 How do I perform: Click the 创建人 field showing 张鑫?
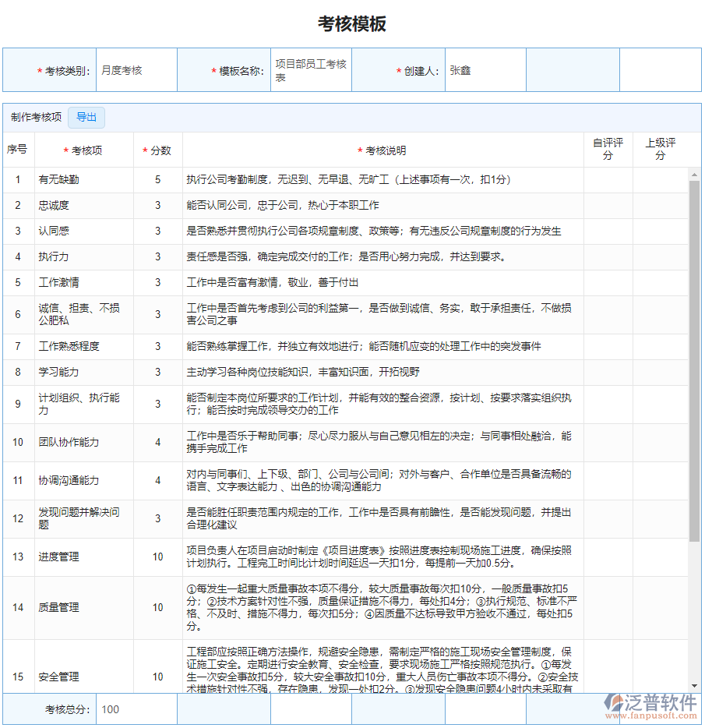pos(483,69)
